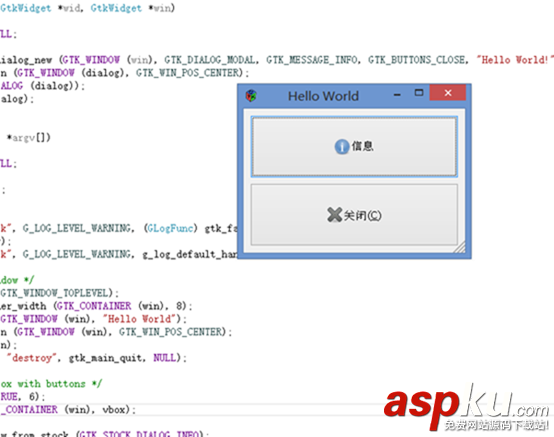Click GTK_CONTAINER in the border width line
This screenshot has height=437, width=554.
94,306
